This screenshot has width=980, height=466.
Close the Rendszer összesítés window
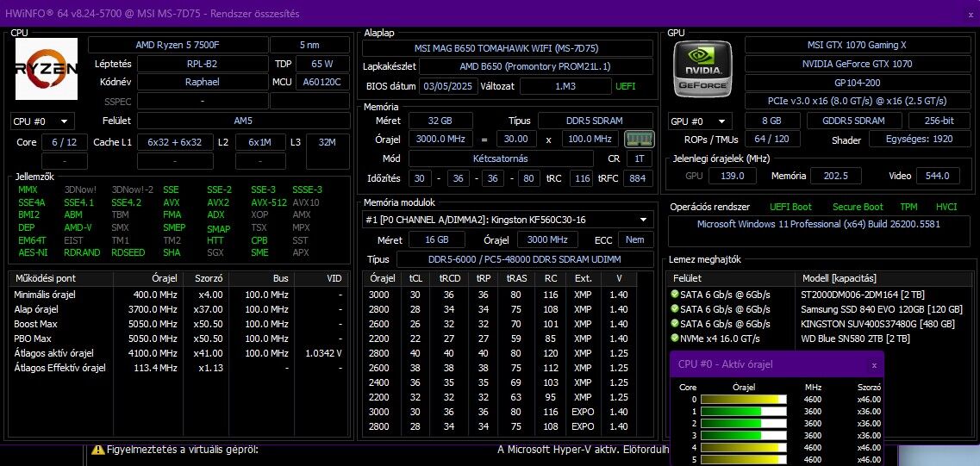coord(971,14)
